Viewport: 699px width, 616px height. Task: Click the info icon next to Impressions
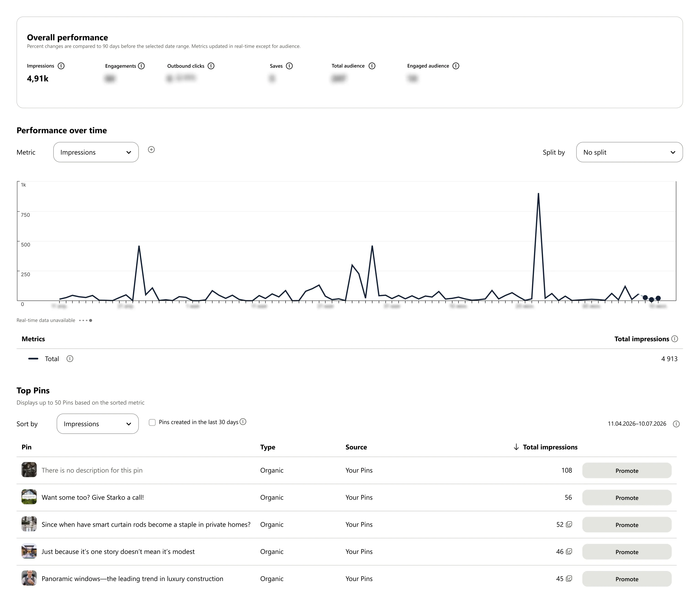[x=61, y=66]
